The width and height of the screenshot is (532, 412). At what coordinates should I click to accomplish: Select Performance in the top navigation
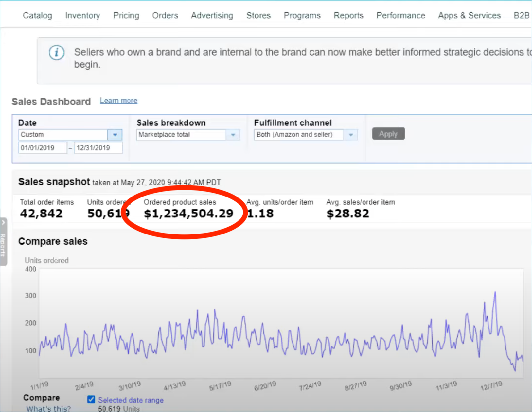click(x=400, y=15)
